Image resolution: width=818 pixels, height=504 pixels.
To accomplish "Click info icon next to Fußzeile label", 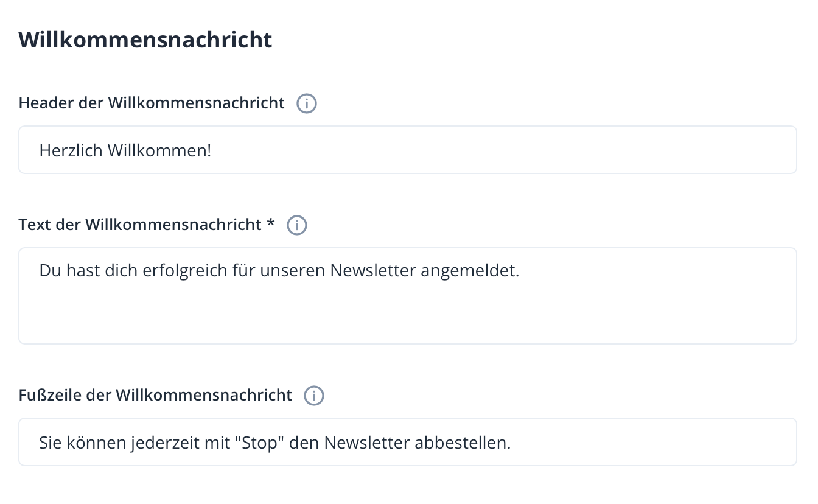I will [314, 396].
